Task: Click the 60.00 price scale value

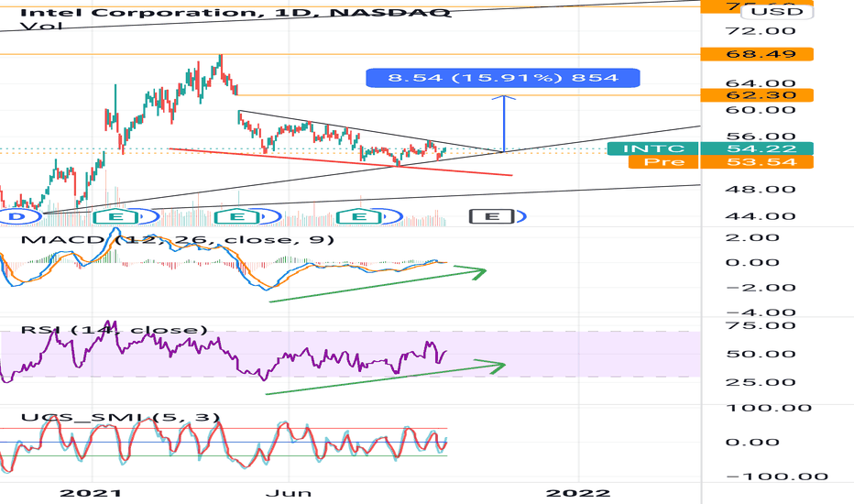Action: (x=761, y=110)
